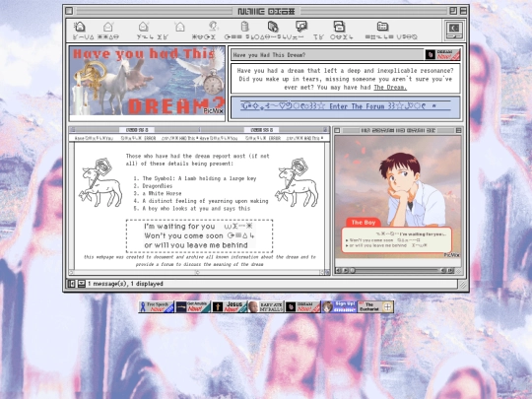532x399 pixels.
Task: Click the left lamb-holding-key symbol image
Action: coord(100,182)
